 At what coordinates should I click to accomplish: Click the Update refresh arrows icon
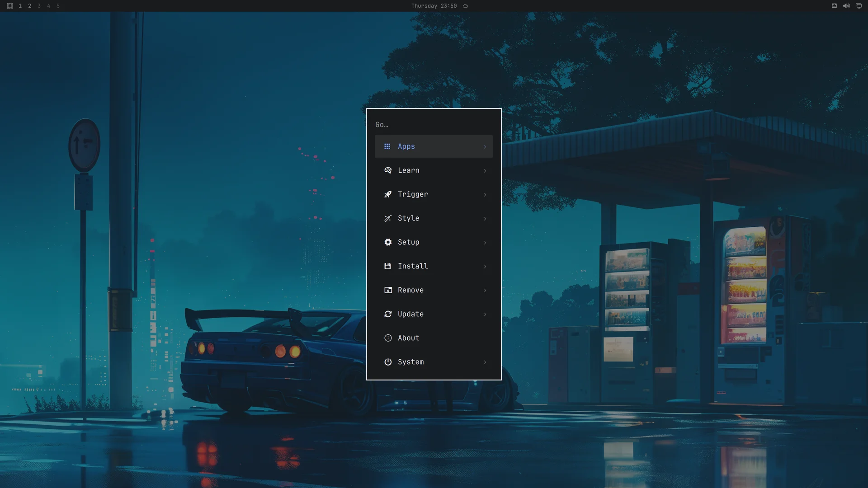click(x=388, y=314)
